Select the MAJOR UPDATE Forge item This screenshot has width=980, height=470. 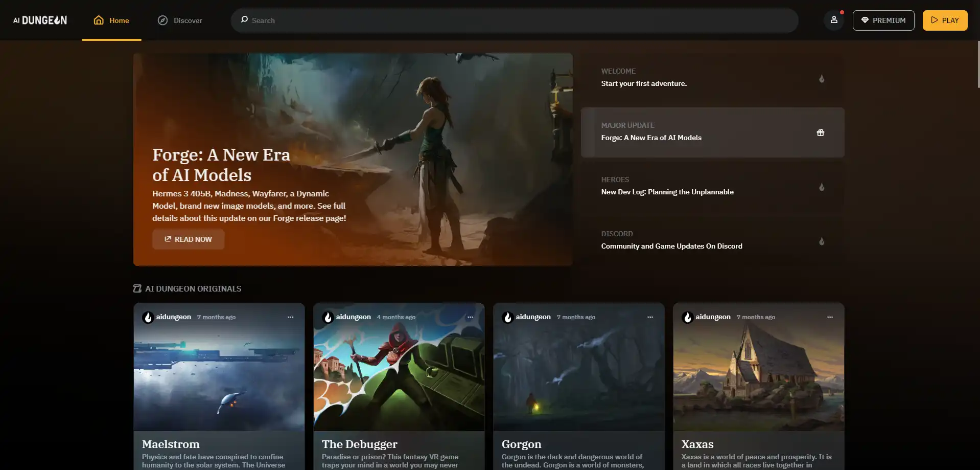(712, 132)
